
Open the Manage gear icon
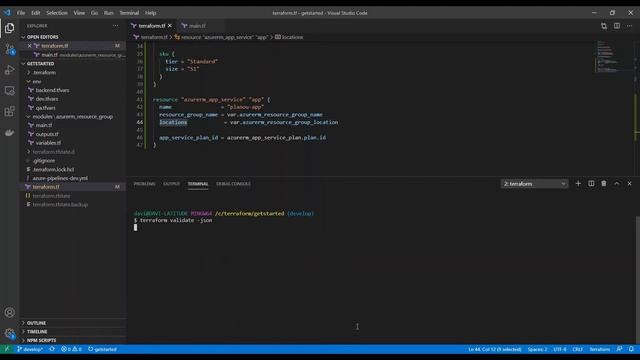coord(9,333)
